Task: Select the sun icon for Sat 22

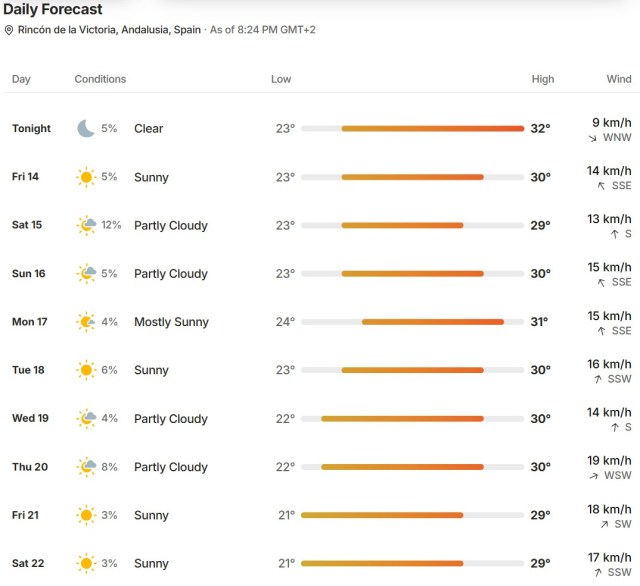Action: point(86,564)
